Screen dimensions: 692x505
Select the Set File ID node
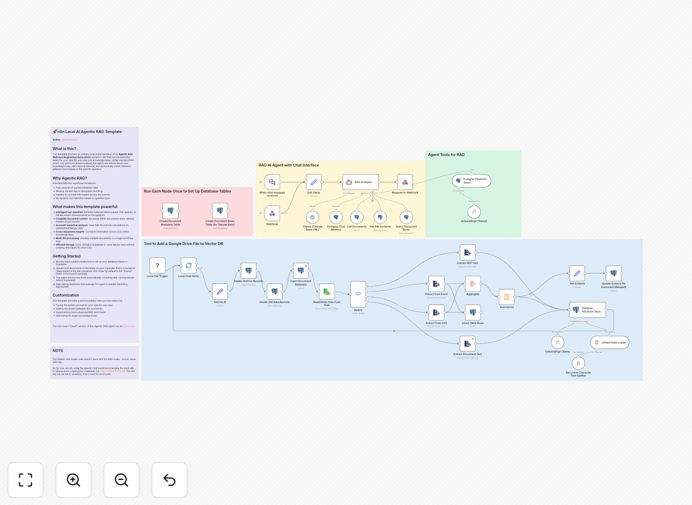(220, 291)
